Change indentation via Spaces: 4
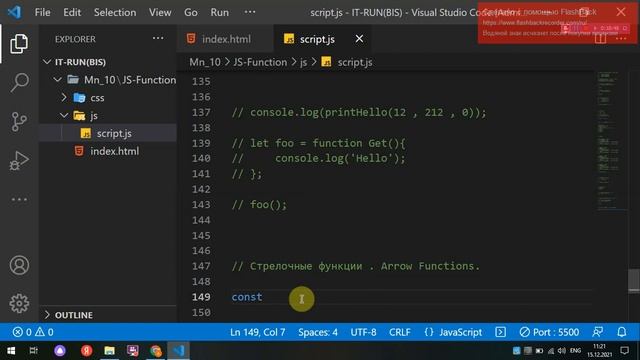The width and height of the screenshot is (640, 360). (318, 332)
